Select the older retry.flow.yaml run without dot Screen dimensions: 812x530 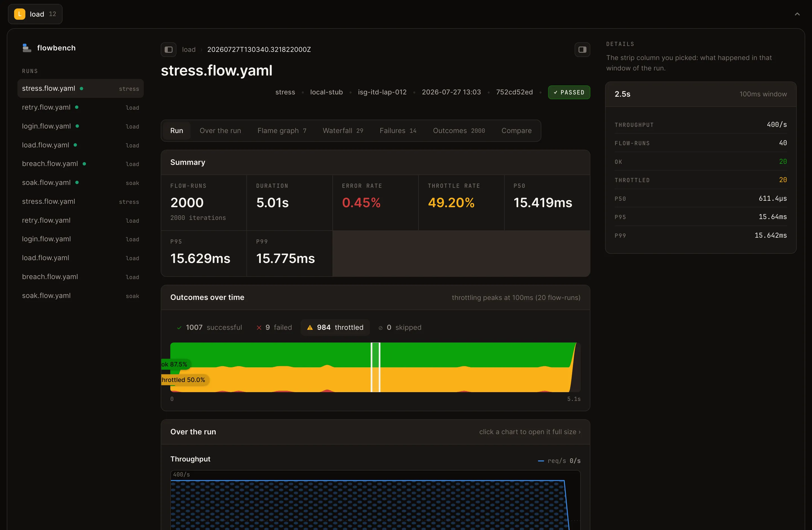click(x=81, y=220)
